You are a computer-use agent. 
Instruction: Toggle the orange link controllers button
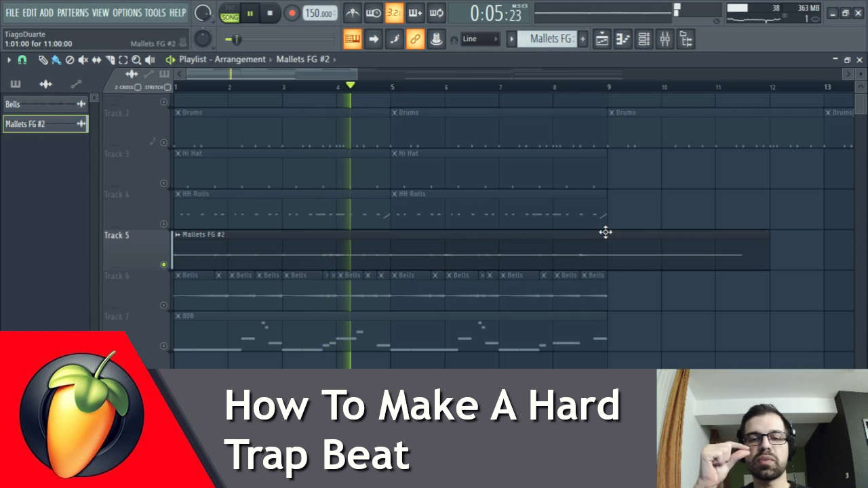(415, 39)
